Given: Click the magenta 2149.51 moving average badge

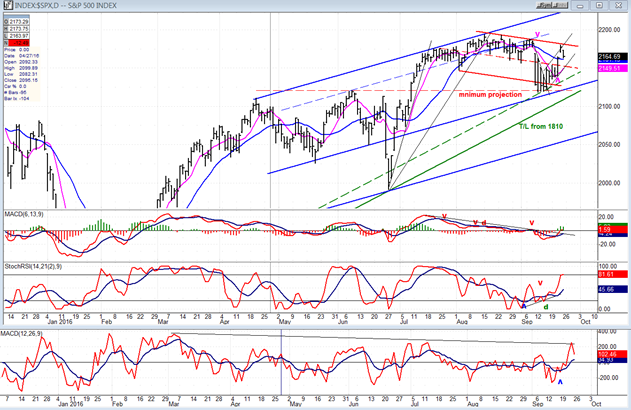Looking at the screenshot, I should coord(612,68).
